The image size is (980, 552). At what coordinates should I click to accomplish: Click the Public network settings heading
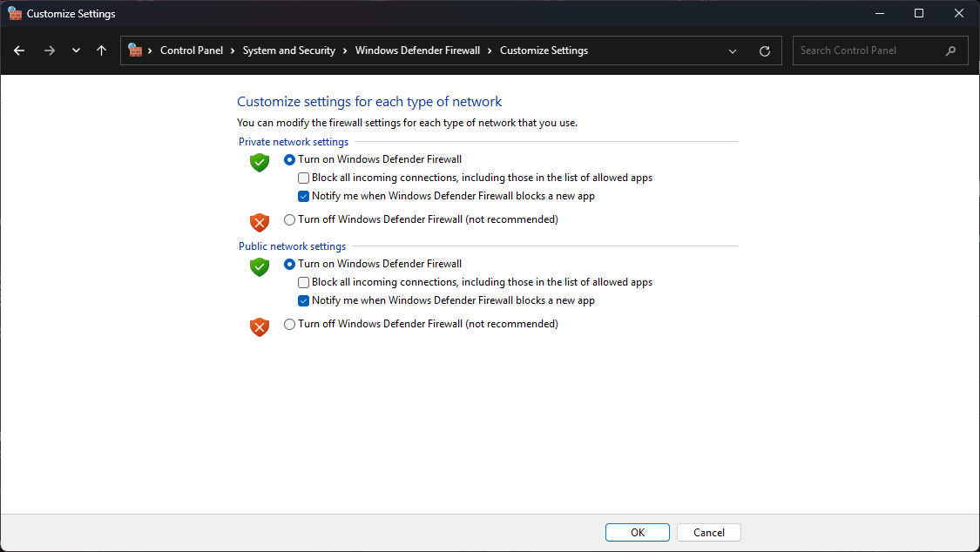pos(292,246)
